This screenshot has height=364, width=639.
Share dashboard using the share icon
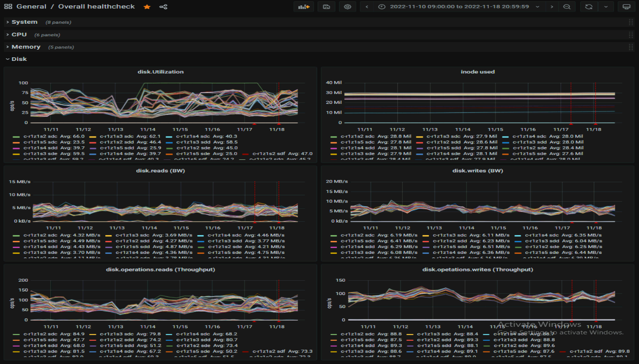[x=164, y=7]
